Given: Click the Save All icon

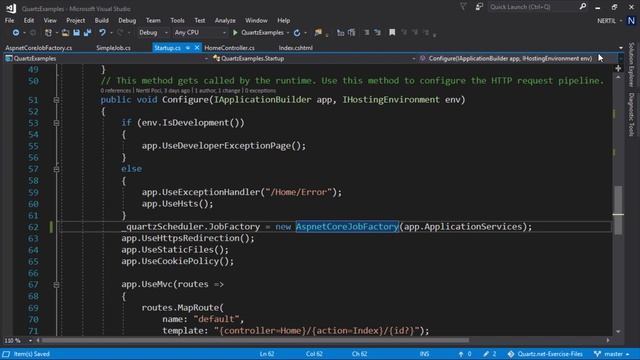Looking at the screenshot, I should coord(87,33).
